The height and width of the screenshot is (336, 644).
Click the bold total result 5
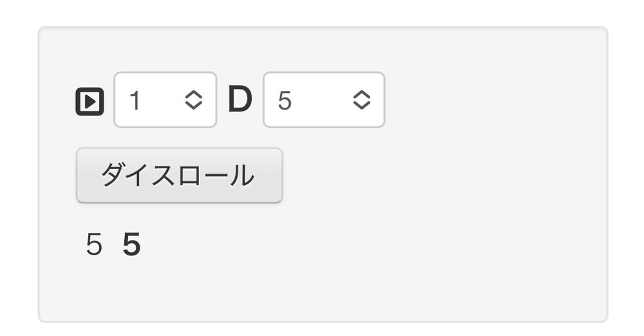coord(131,246)
